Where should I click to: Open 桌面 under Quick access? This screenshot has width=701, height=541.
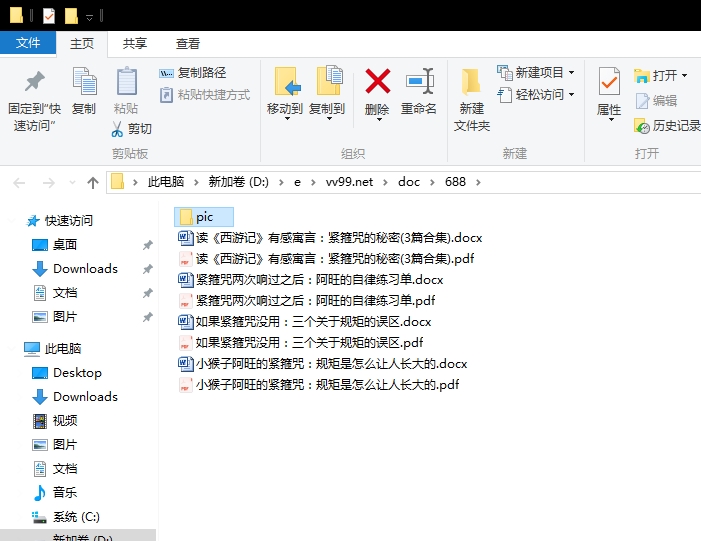pos(55,245)
